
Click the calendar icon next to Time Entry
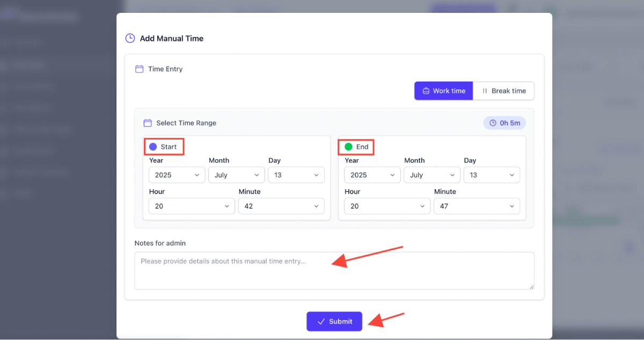[x=140, y=69]
